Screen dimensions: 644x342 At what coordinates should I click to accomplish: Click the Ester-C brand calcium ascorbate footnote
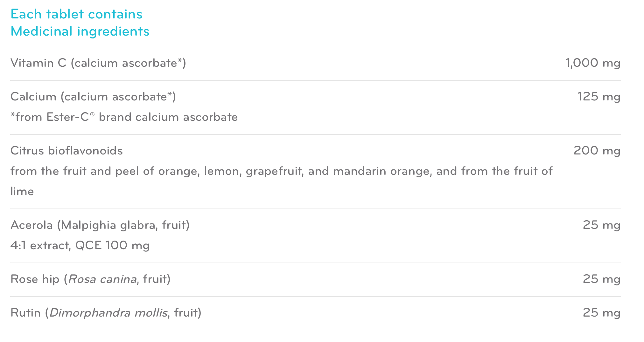[x=124, y=117]
